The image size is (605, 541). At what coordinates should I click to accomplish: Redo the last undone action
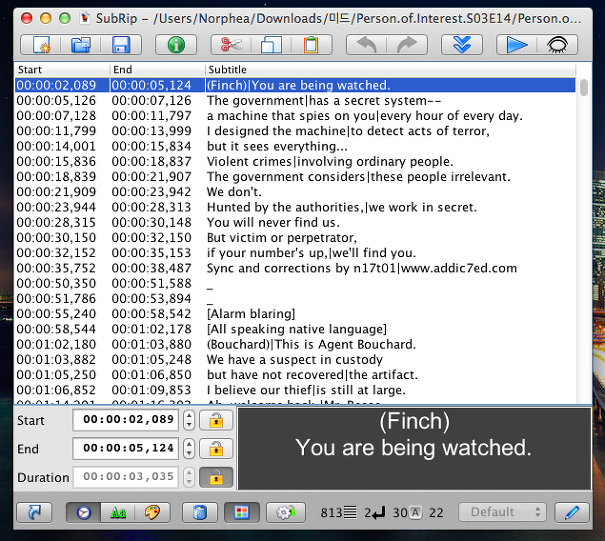[407, 44]
